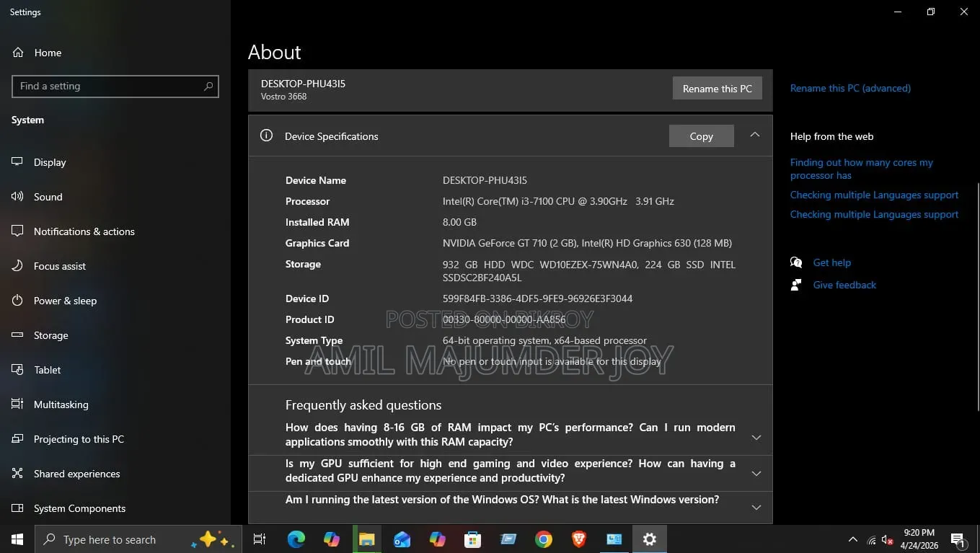980x553 pixels.
Task: Launch Brave browser from taskbar
Action: (x=578, y=539)
